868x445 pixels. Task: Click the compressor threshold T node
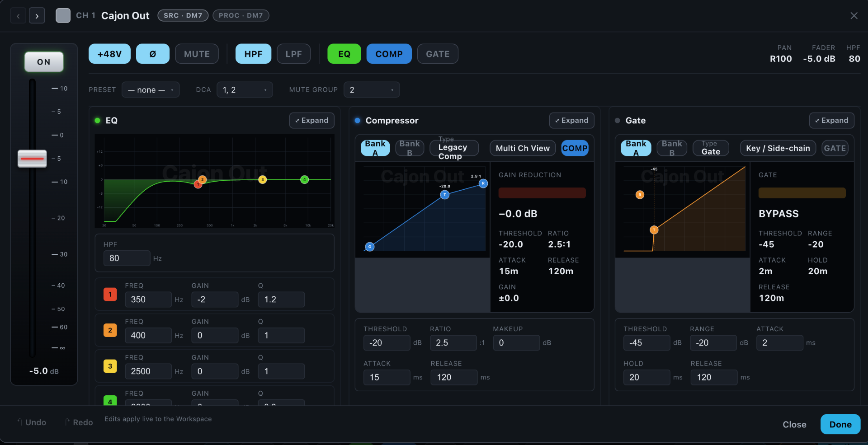click(445, 195)
